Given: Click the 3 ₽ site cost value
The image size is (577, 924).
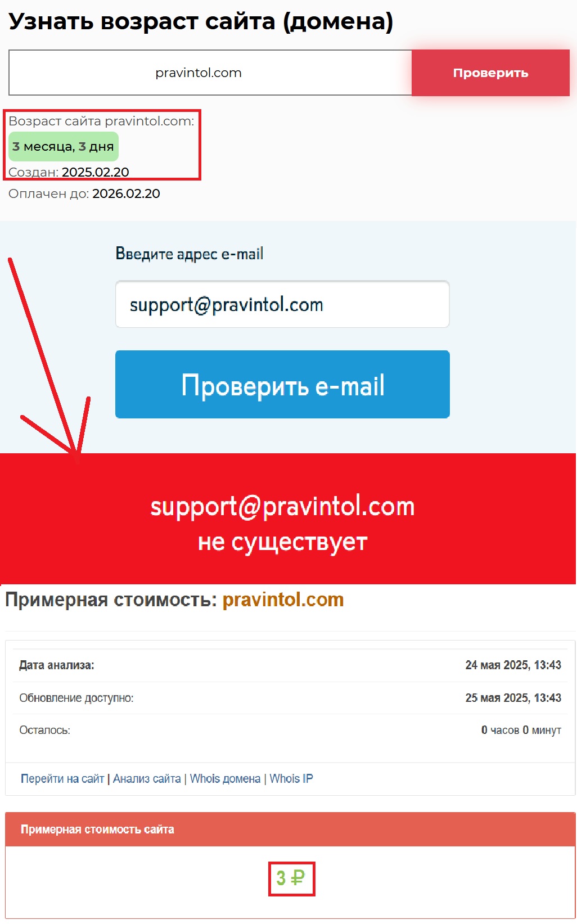Looking at the screenshot, I should point(291,878).
